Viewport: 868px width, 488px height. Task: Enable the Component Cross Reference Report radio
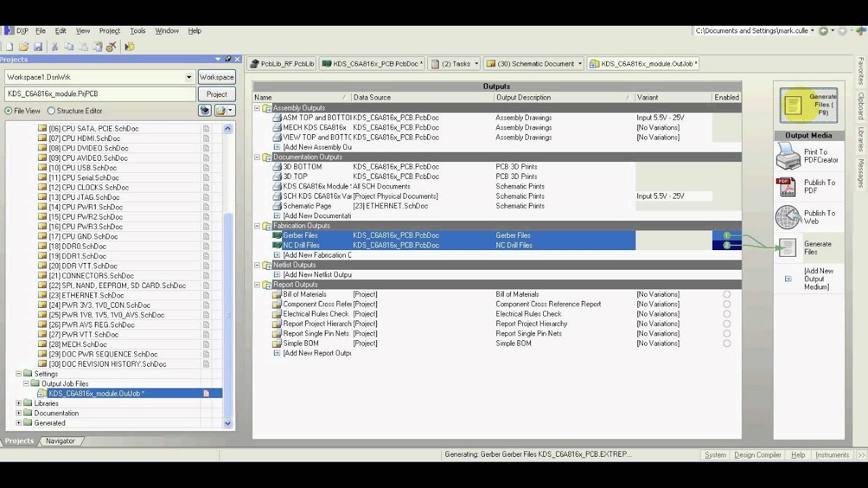[x=727, y=304]
